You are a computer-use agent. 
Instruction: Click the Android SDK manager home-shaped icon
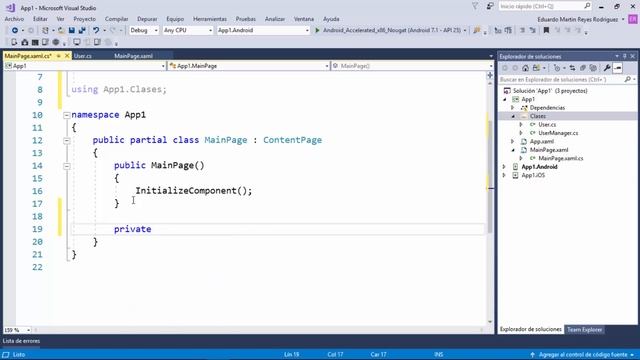click(25, 42)
